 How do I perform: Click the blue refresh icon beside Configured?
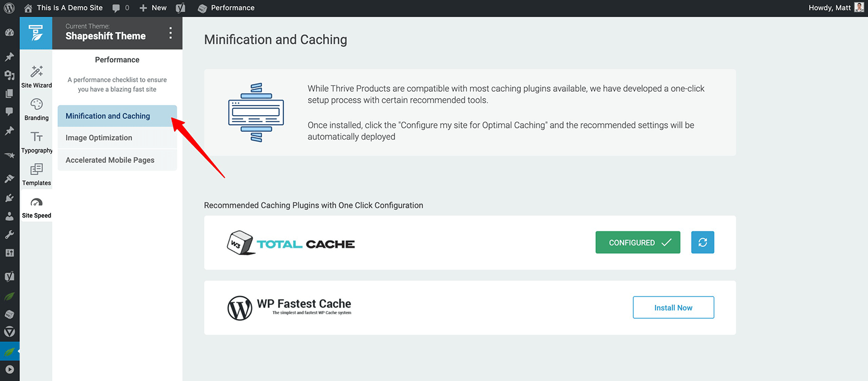point(702,243)
